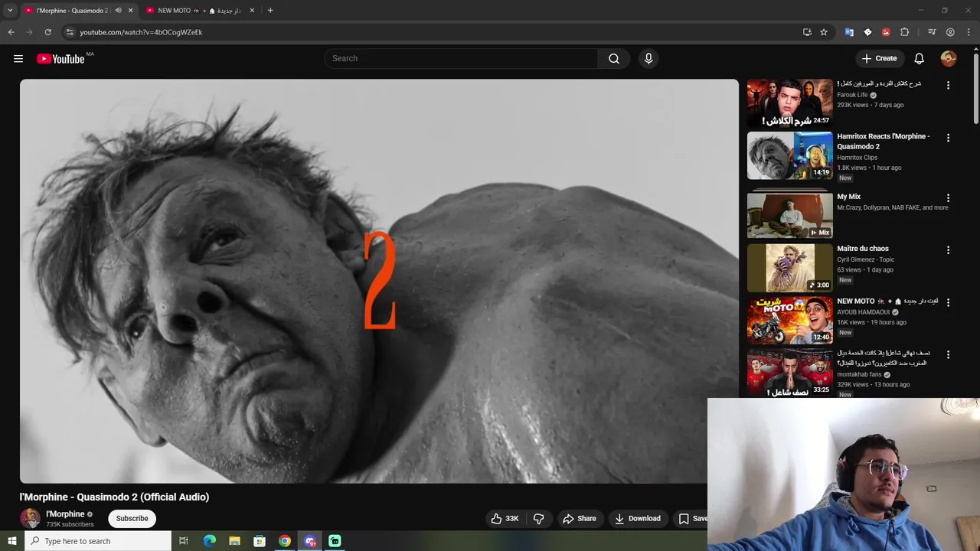
Task: Share the Quasimodo 2 video
Action: point(580,519)
